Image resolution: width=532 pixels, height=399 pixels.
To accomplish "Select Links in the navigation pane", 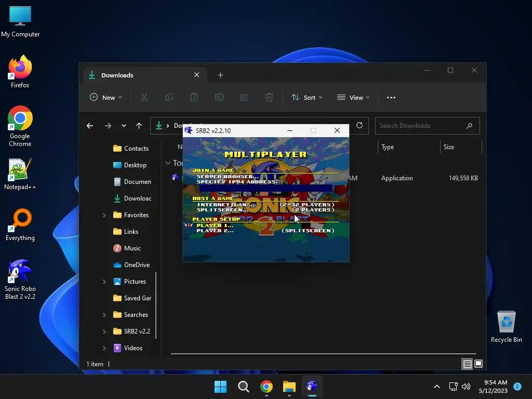I will coord(126,232).
